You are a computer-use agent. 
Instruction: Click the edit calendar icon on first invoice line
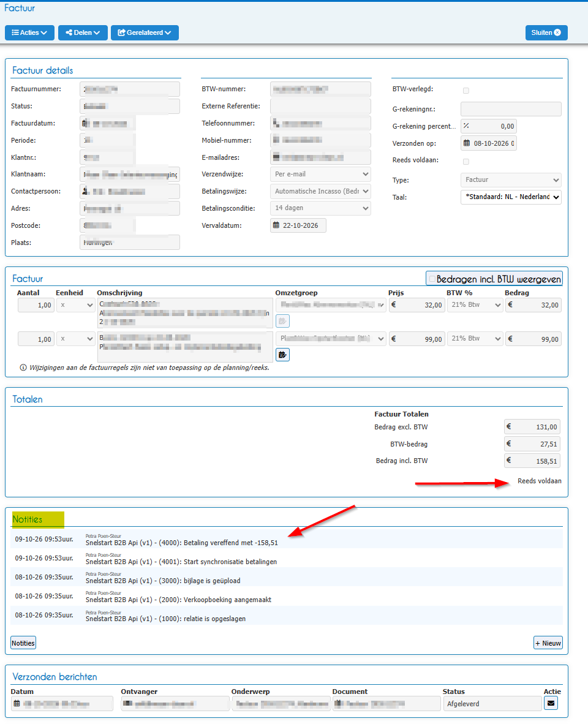point(282,320)
